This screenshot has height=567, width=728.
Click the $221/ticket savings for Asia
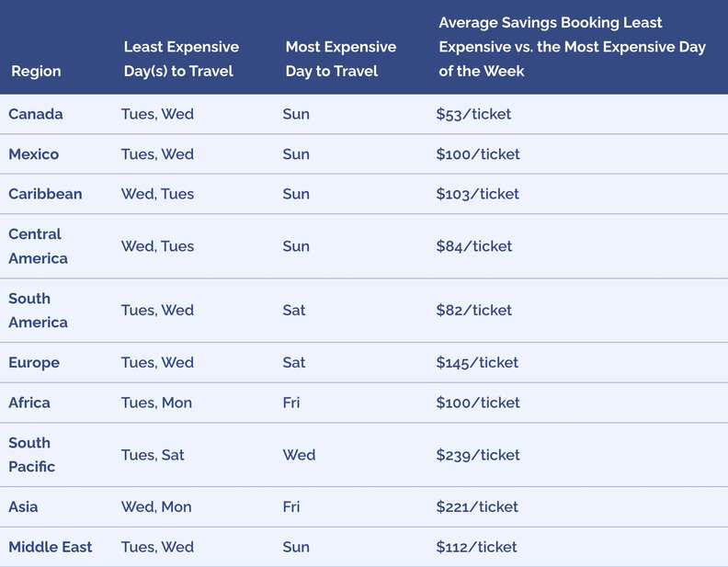(x=477, y=507)
